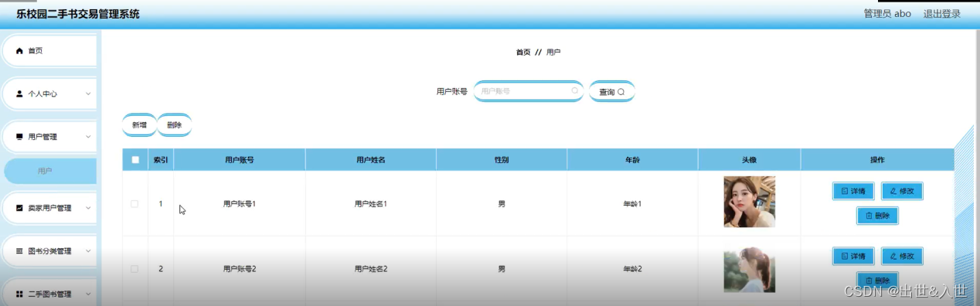Screen dimensions: 980x306
Task: Click 退出登录 to log out
Action: (x=942, y=14)
